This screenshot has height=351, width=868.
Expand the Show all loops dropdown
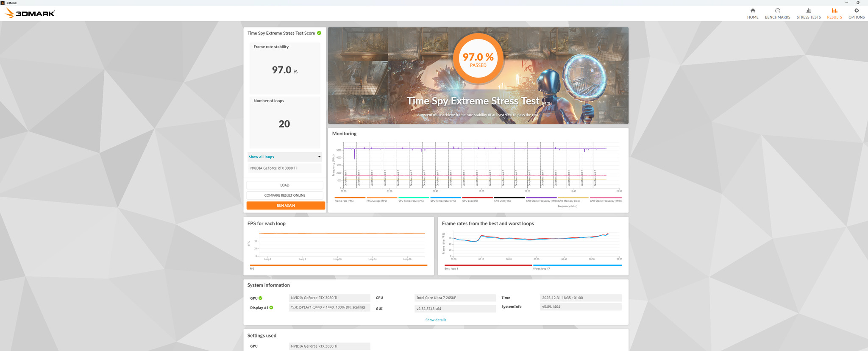click(285, 157)
